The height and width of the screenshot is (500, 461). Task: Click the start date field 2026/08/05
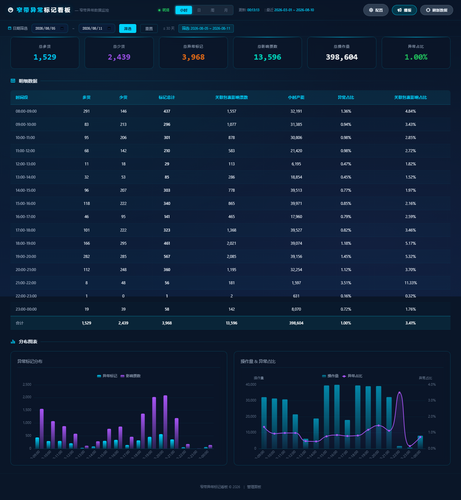click(50, 28)
